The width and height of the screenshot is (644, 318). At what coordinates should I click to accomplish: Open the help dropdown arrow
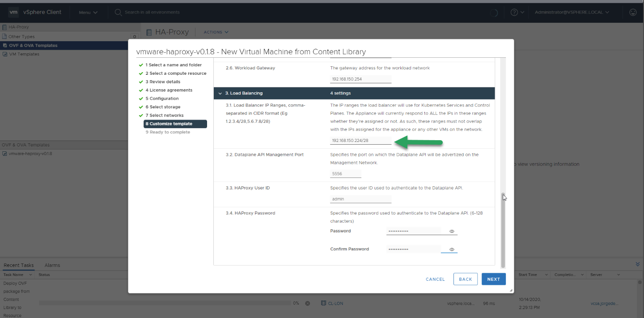point(522,13)
